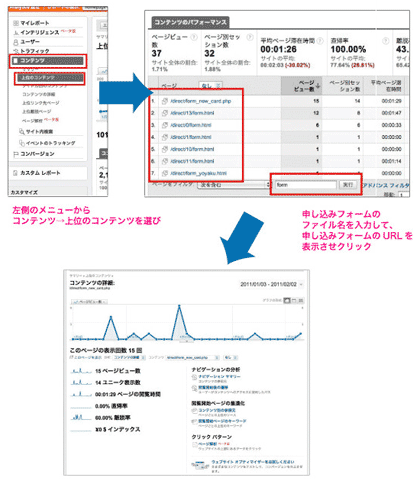Open /direct/0/form.html page link
The image size is (420, 481).
191,125
